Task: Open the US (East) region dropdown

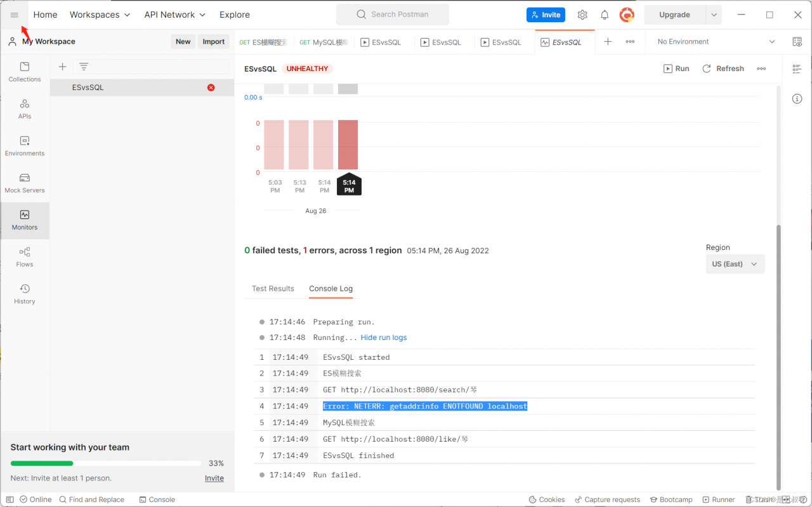Action: [735, 264]
